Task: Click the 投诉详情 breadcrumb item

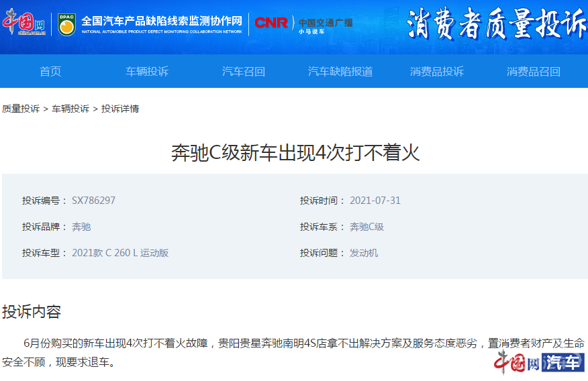Action: (120, 109)
